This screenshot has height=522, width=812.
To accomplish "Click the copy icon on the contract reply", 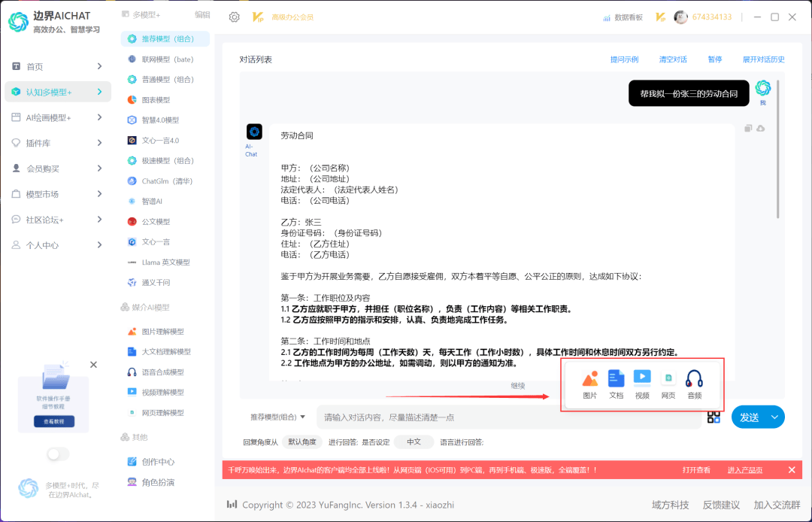I will pyautogui.click(x=747, y=128).
